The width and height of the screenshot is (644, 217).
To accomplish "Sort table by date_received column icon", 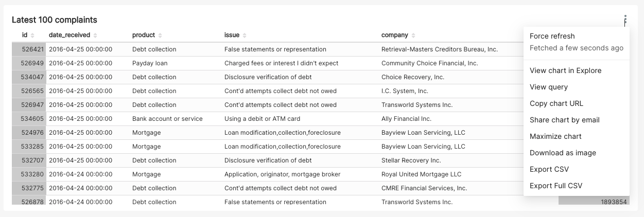I will coord(95,35).
